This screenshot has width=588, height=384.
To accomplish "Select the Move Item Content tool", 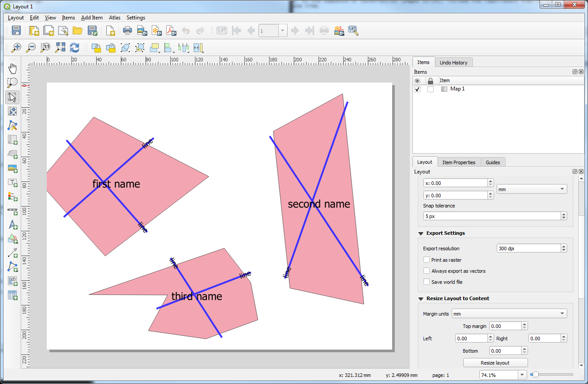I will (x=12, y=111).
